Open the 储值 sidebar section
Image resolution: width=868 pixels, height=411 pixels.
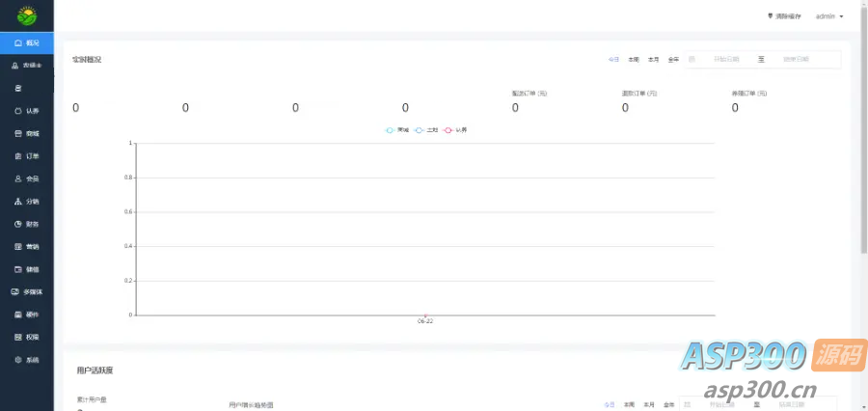coord(27,269)
